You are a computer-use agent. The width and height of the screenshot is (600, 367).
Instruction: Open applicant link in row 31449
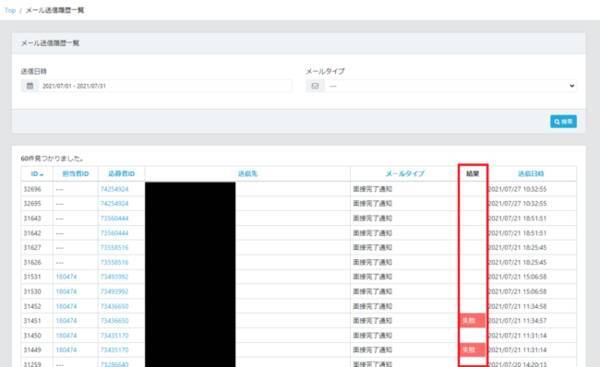pos(114,350)
